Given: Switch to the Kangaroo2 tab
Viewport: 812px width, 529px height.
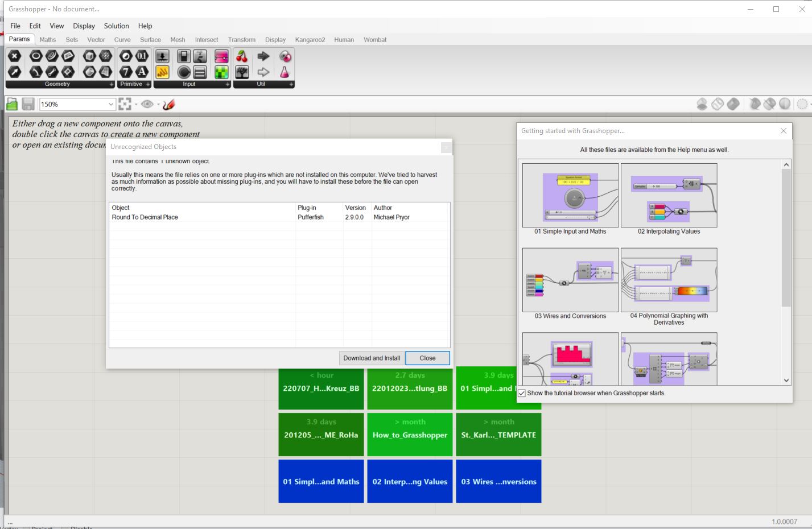Looking at the screenshot, I should [x=310, y=40].
